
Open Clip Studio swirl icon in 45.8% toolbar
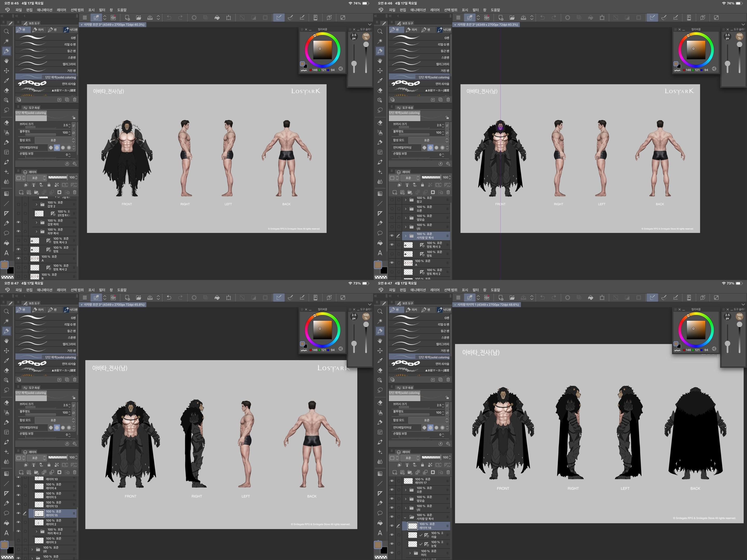coord(113,297)
